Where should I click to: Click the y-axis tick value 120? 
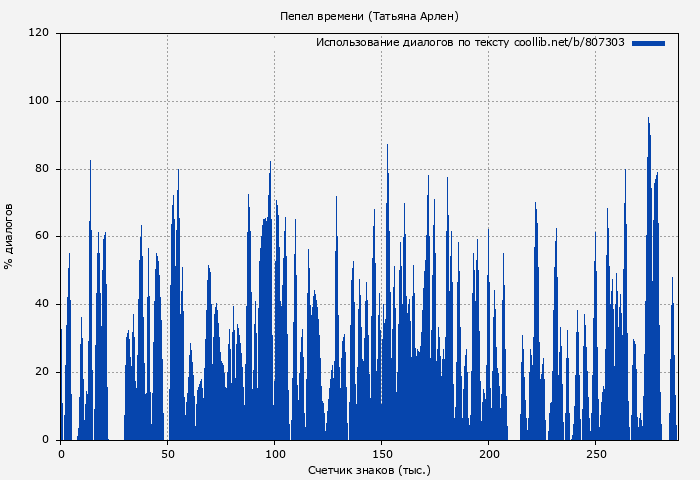(39, 33)
